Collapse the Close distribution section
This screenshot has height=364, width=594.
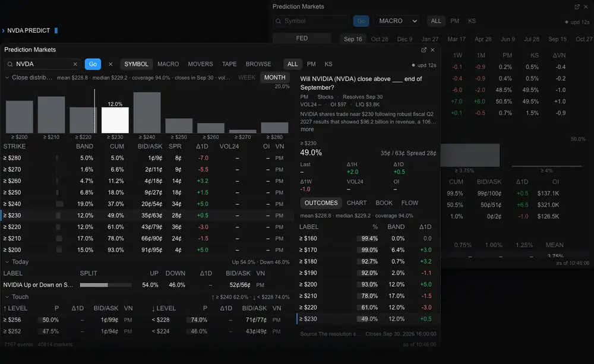coord(7,77)
